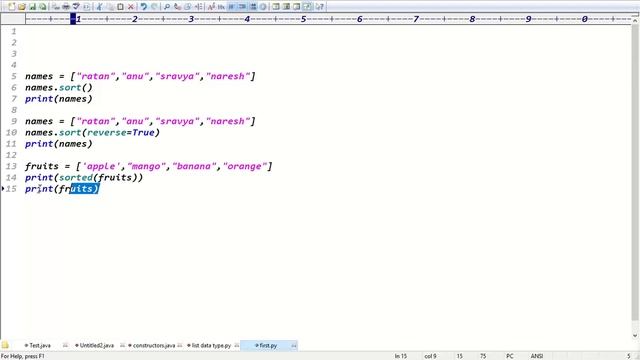Click the Help arrow-question icon

pos(320,7)
